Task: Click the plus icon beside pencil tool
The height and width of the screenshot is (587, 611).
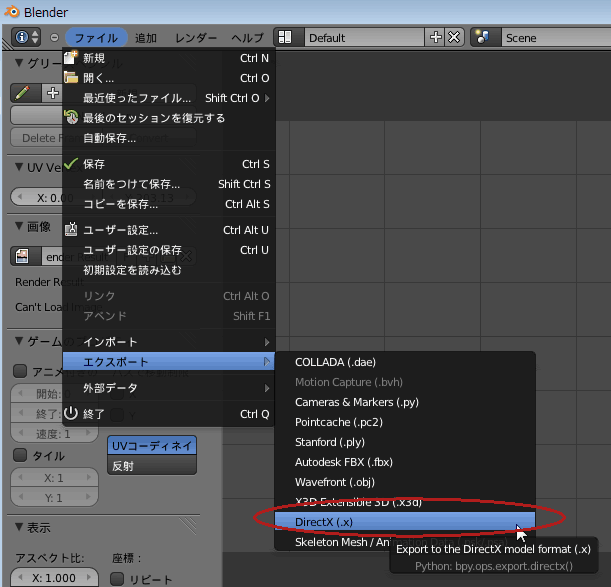Action: coord(52,93)
